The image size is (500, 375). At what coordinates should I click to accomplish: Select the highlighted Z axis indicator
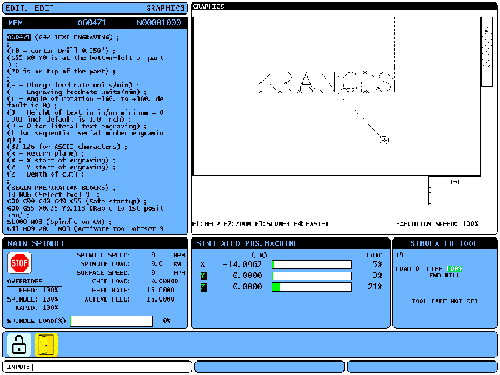(204, 287)
